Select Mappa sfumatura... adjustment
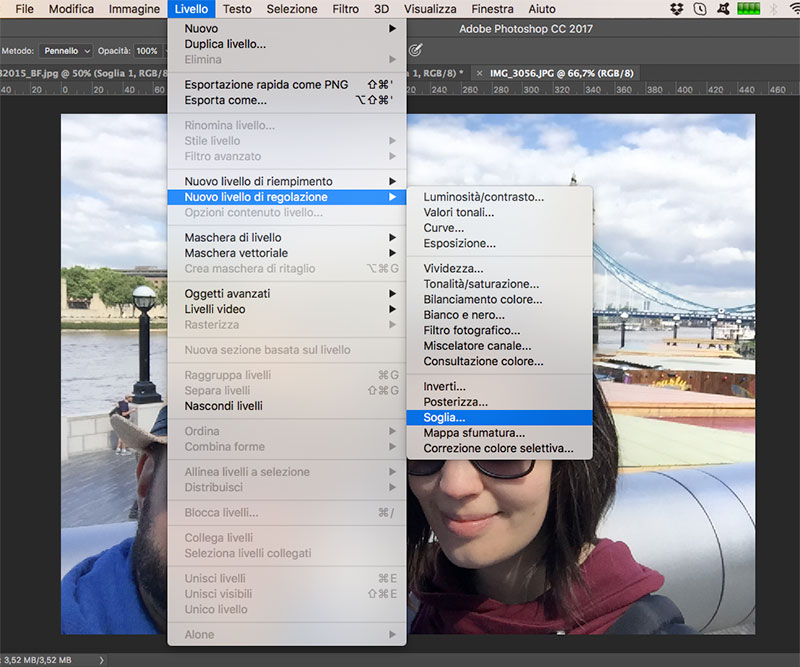 (499, 433)
